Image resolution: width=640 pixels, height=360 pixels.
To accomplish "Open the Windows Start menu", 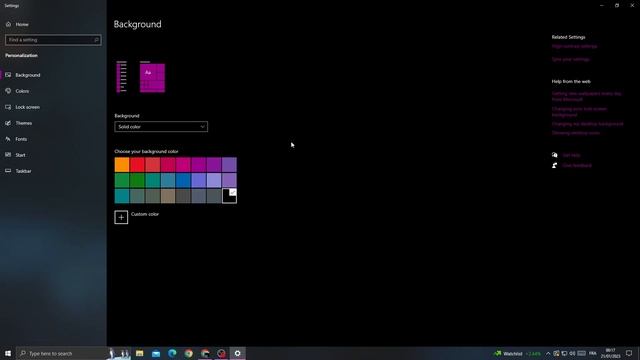I will click(8, 353).
